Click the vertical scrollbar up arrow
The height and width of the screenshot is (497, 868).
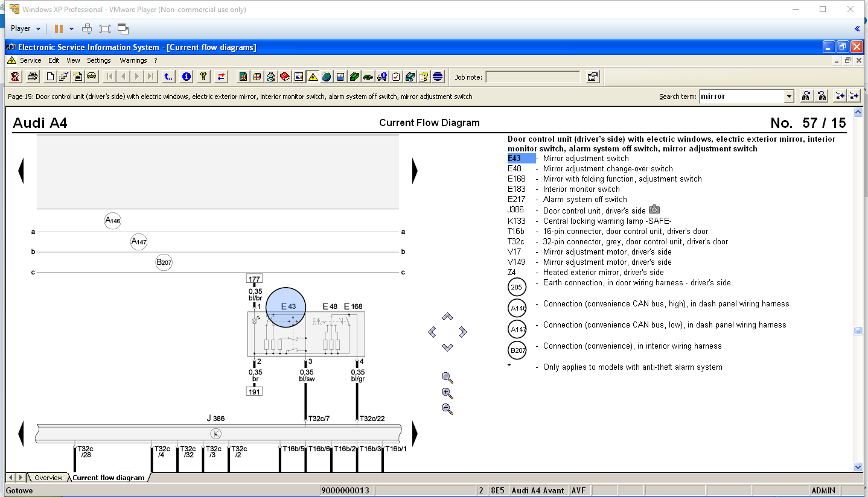[858, 112]
